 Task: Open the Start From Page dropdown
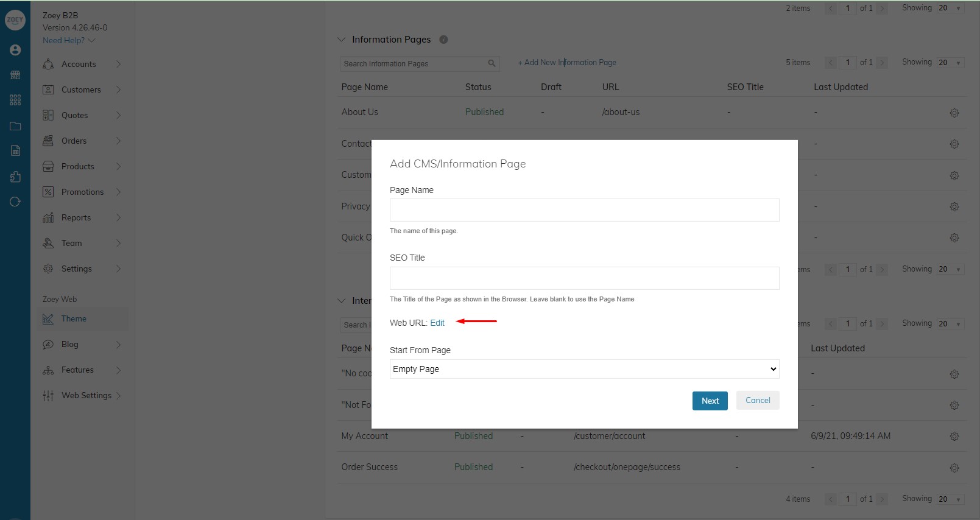[x=585, y=369]
